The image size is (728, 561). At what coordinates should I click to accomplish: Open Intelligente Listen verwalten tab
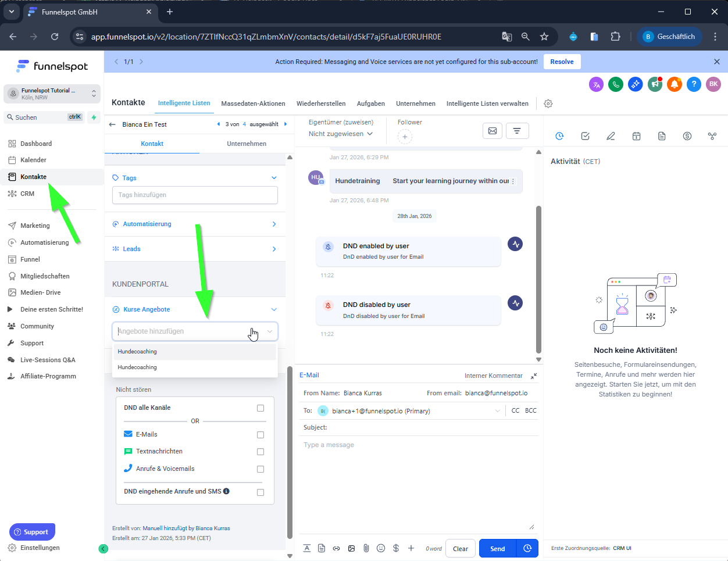click(x=487, y=103)
